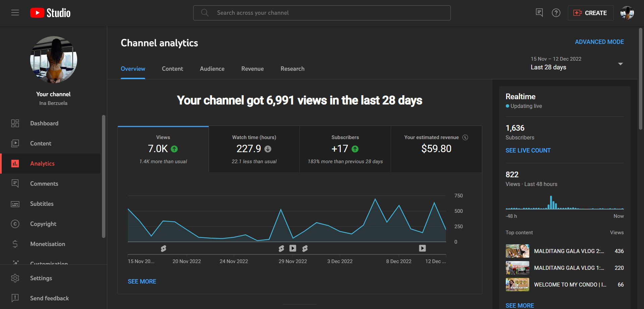
Task: Open Monetisation in the sidebar
Action: tap(50, 244)
